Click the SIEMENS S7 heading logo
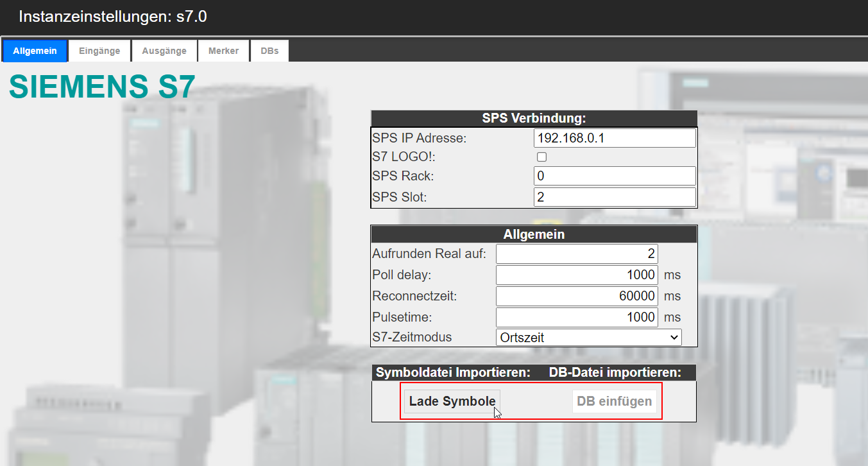Image resolution: width=868 pixels, height=466 pixels. coord(101,87)
